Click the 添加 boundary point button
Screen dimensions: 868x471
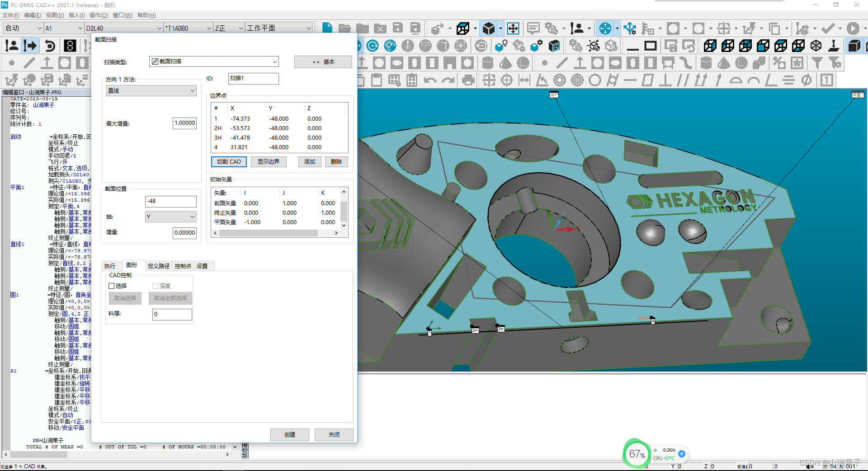pyautogui.click(x=310, y=162)
